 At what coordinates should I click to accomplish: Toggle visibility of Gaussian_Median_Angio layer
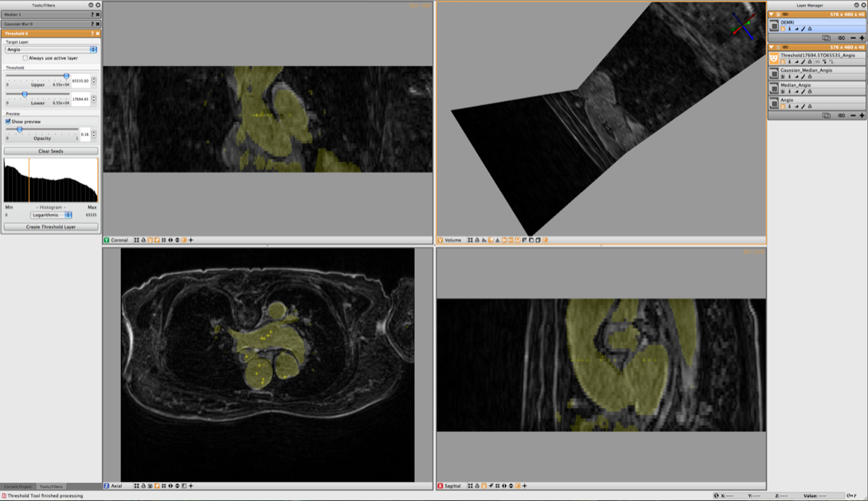point(783,77)
